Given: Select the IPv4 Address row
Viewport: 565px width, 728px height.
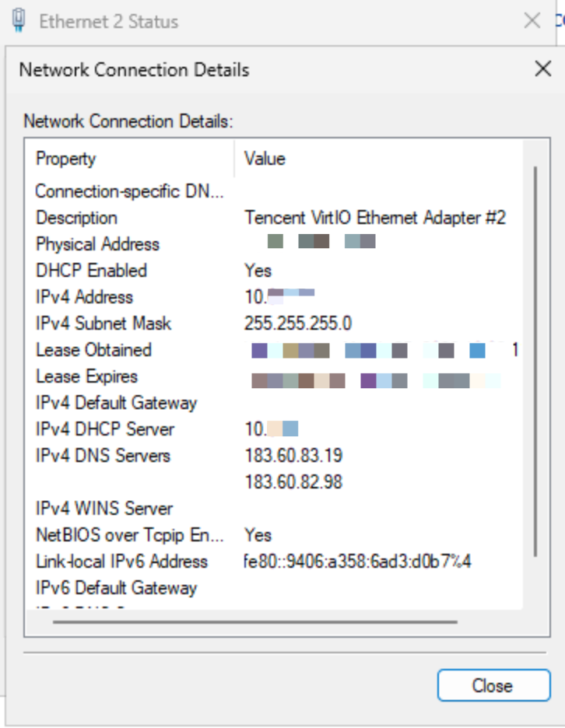Looking at the screenshot, I should click(x=84, y=297).
